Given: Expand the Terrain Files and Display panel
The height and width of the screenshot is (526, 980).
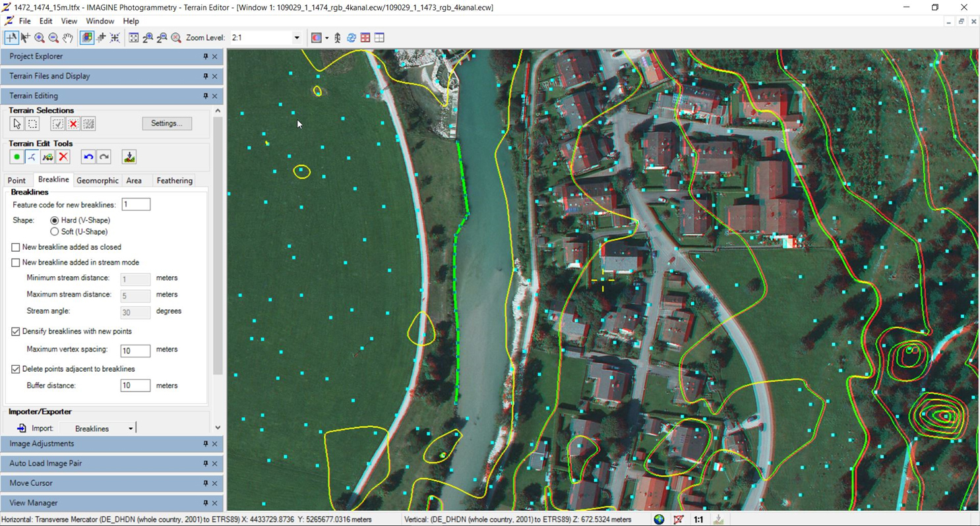Looking at the screenshot, I should point(111,76).
